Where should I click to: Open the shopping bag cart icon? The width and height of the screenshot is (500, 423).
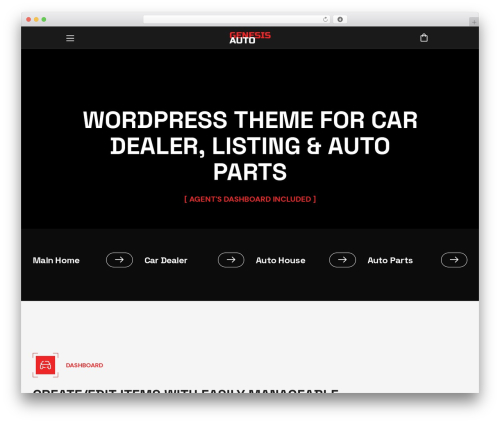coord(424,38)
